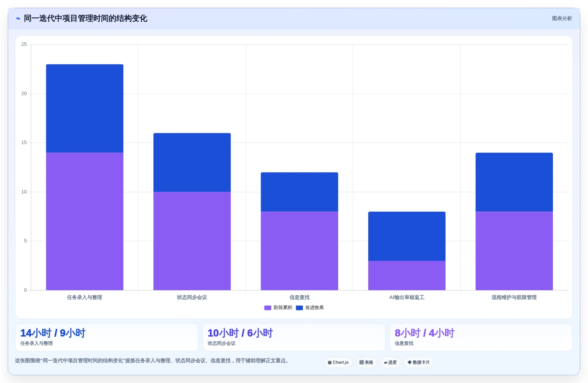Select the 表格 tag chip

[x=366, y=363]
